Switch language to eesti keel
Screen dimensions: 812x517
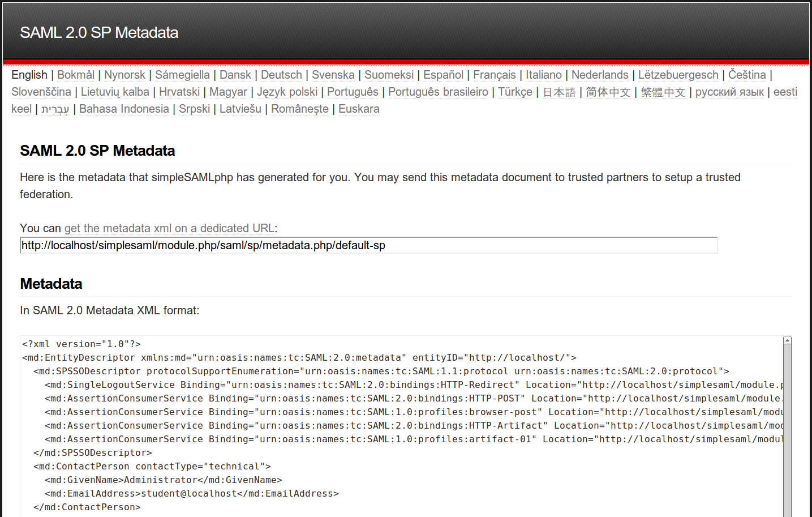pyautogui.click(x=785, y=92)
